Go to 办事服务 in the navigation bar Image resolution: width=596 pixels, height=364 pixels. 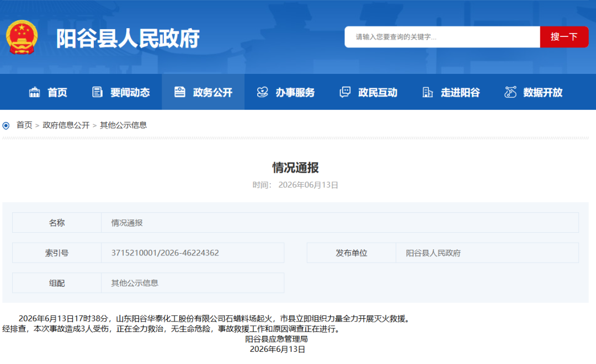pos(295,92)
